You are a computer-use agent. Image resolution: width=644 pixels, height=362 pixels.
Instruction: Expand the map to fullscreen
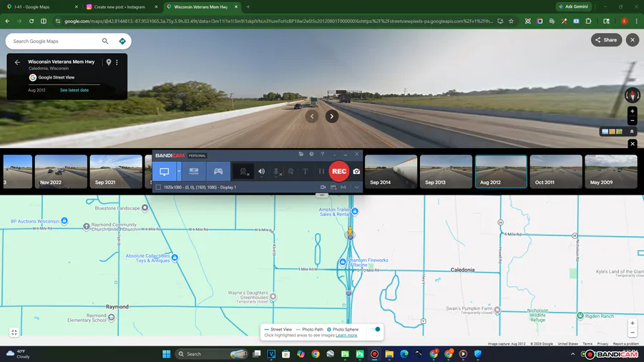14,333
